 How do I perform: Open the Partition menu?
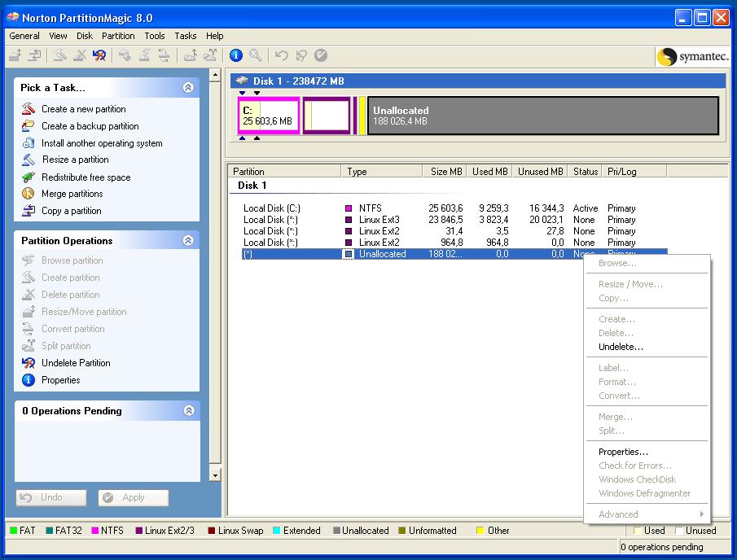pyautogui.click(x=118, y=36)
